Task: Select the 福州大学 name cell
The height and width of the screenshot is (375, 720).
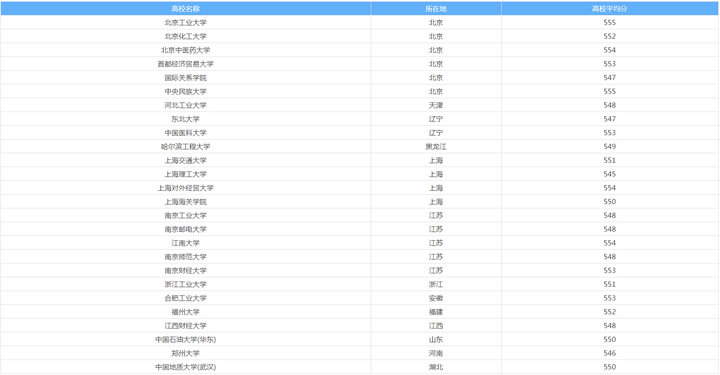Action: coord(186,312)
